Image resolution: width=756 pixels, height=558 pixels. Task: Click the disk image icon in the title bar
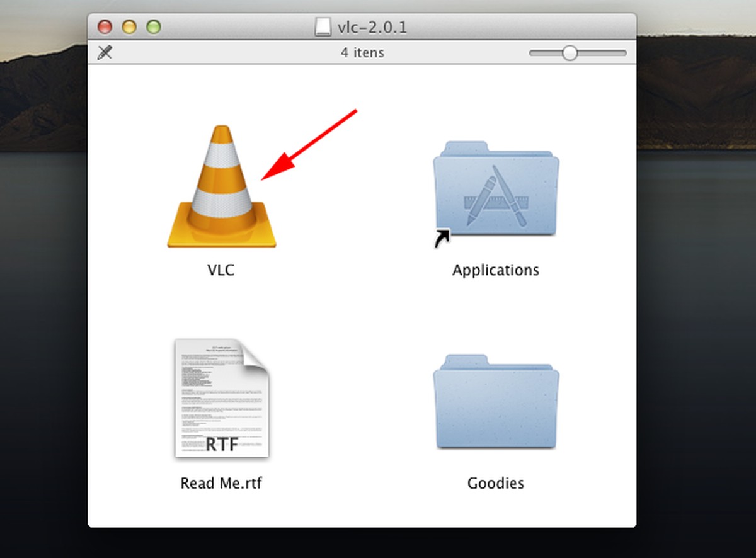[x=323, y=27]
